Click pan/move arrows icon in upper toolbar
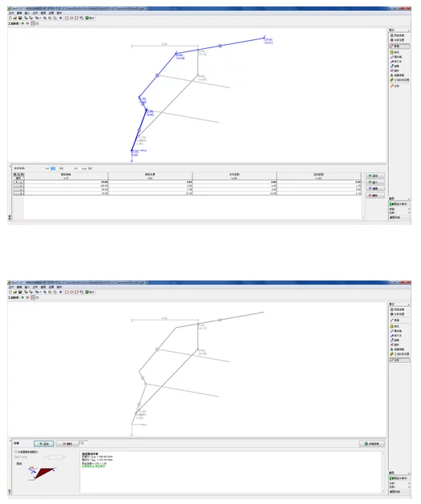Screen dimensions: 421x504 coord(60,18)
